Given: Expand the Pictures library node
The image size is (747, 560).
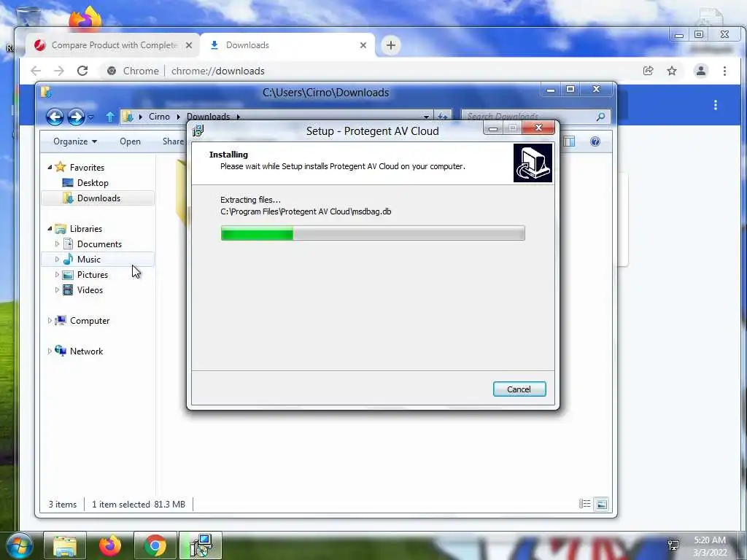Looking at the screenshot, I should pyautogui.click(x=57, y=275).
